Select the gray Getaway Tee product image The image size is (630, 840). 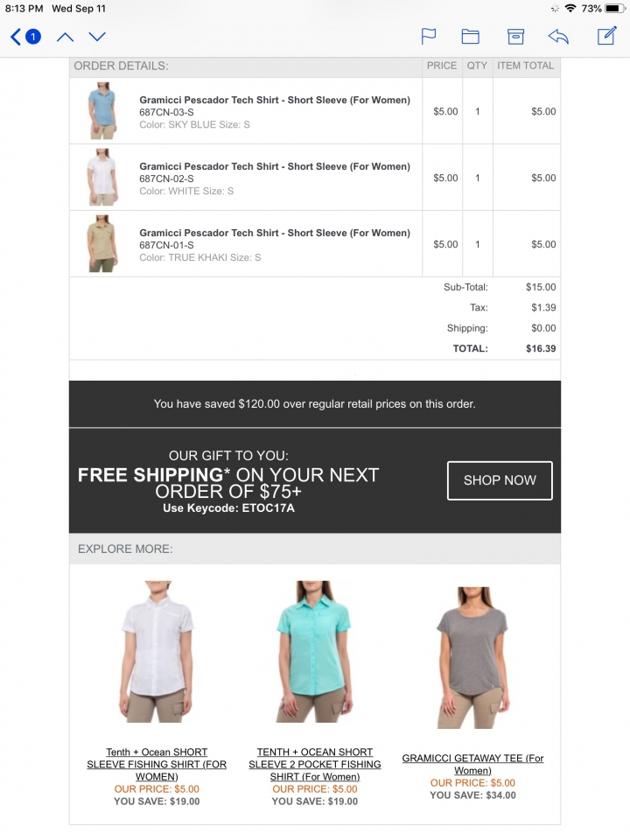pyautogui.click(x=472, y=658)
